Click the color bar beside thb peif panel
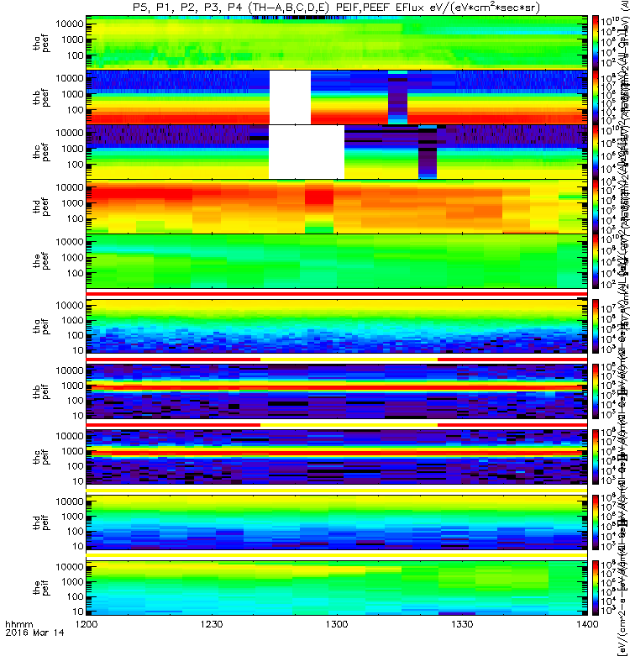Screen dimensions: 630x672 (x=596, y=391)
